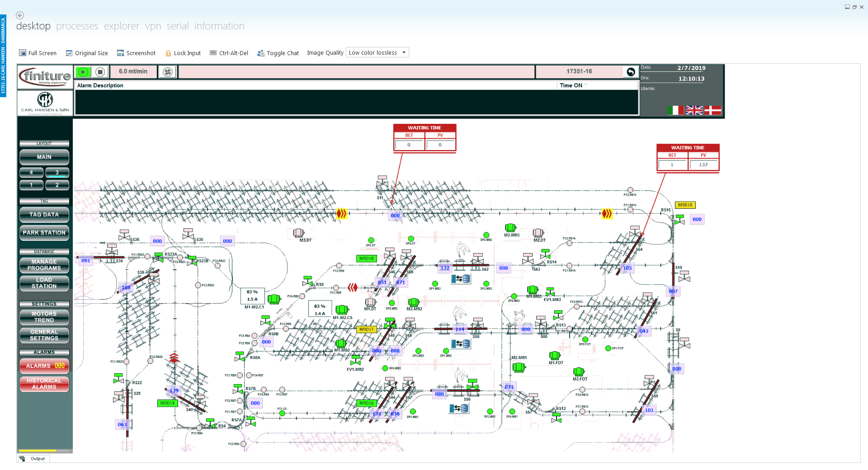Click the M1-M2.C1 motor icon
Image resolution: width=868 pixels, height=470 pixels.
[274, 299]
